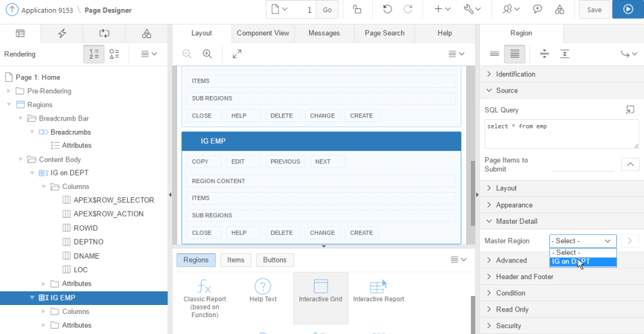Image resolution: width=644 pixels, height=334 pixels.
Task: Open the page selector document icon
Action: coord(279,10)
